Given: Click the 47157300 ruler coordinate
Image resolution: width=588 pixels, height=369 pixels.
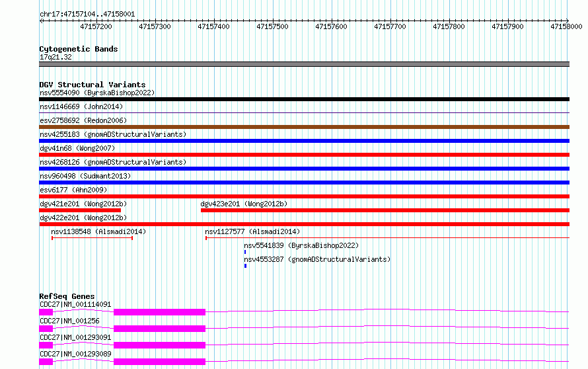Looking at the screenshot, I should click(155, 26).
